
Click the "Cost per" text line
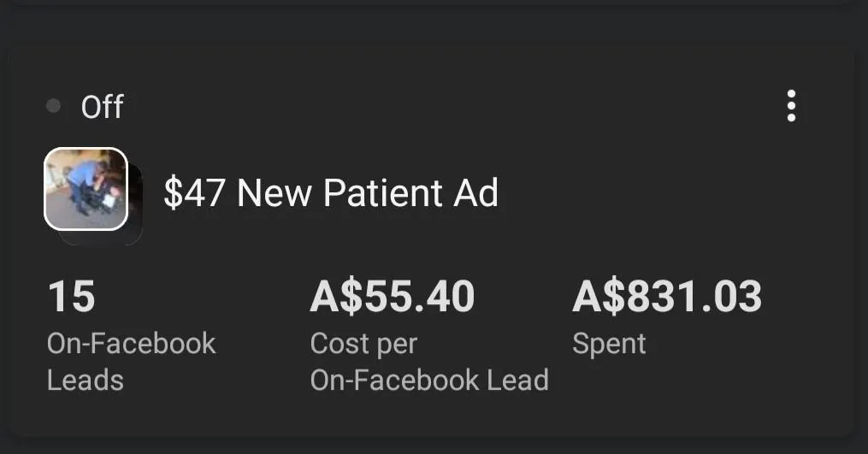363,344
